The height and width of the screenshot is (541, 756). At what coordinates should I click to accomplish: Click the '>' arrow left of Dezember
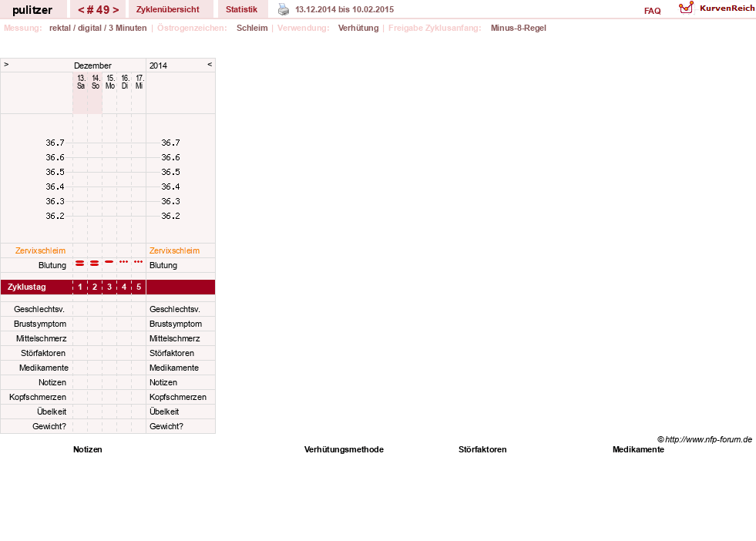pos(6,64)
